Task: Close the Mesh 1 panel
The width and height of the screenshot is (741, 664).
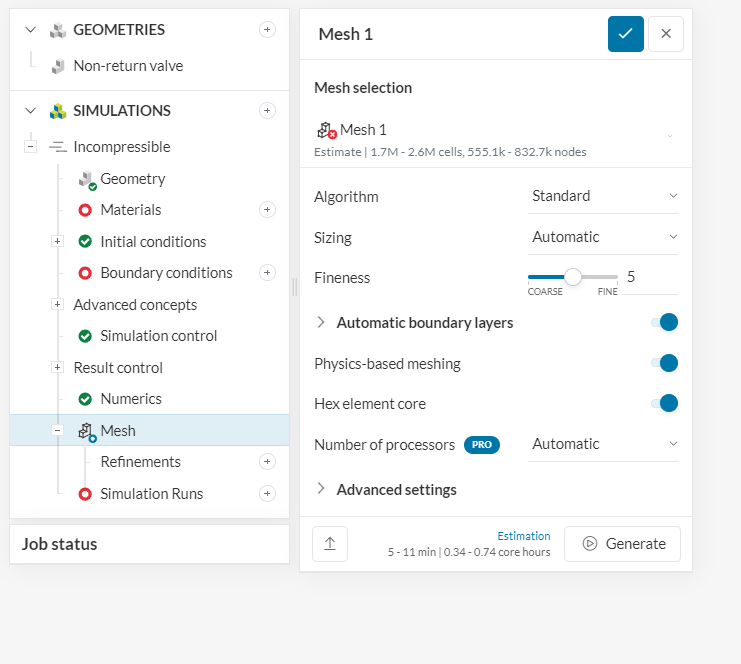Action: tap(666, 34)
